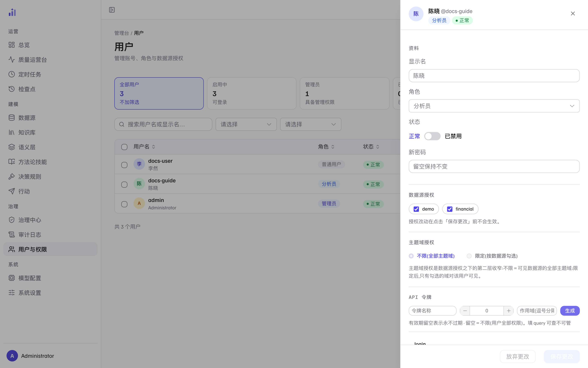This screenshot has height=368, width=588.
Task: Sort table by 用户名 column
Action: tap(144, 147)
